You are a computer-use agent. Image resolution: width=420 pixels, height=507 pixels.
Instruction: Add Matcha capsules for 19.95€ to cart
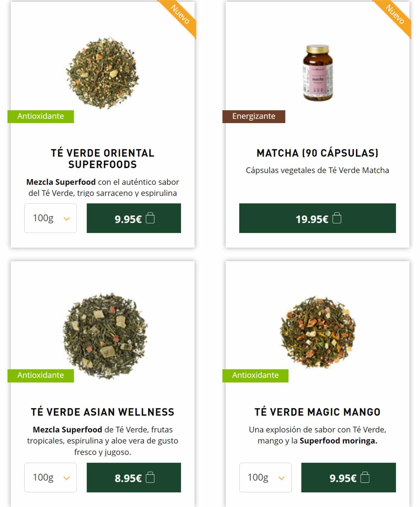[318, 218]
